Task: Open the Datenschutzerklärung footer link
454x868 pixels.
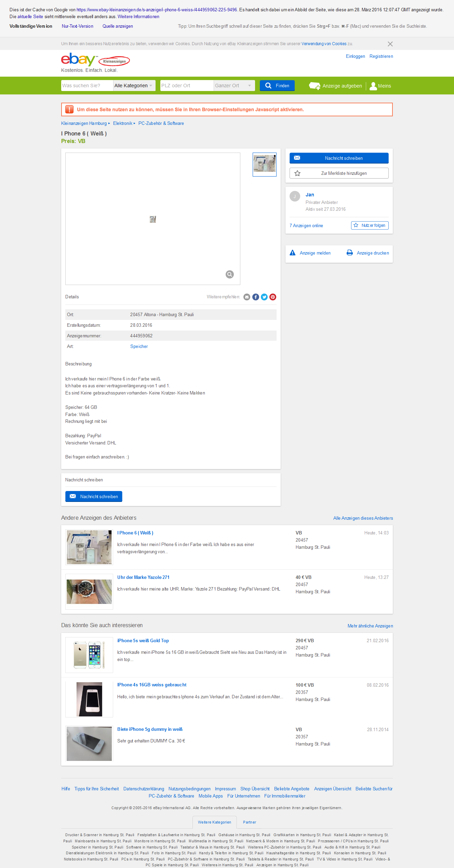Action: (144, 789)
